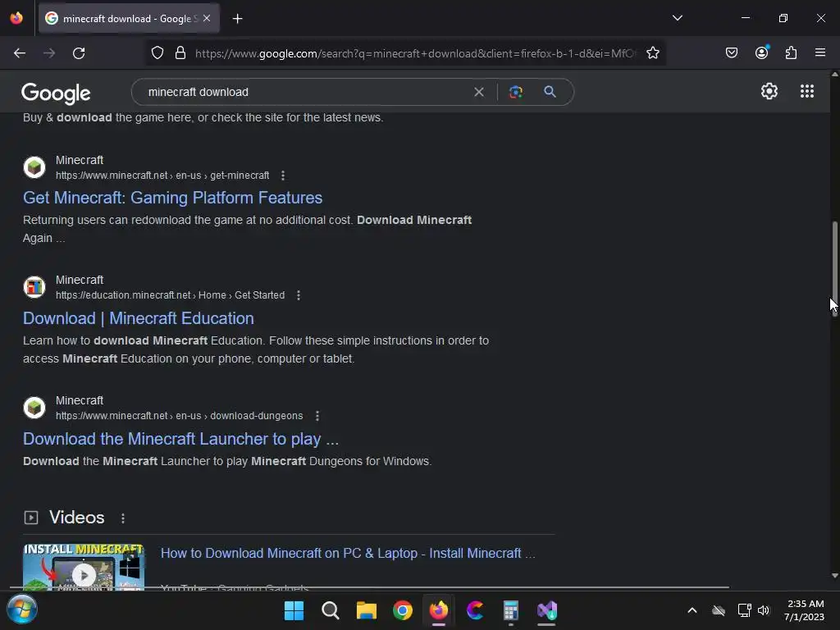This screenshot has width=840, height=630.
Task: Open more options for Videos section
Action: pyautogui.click(x=123, y=518)
